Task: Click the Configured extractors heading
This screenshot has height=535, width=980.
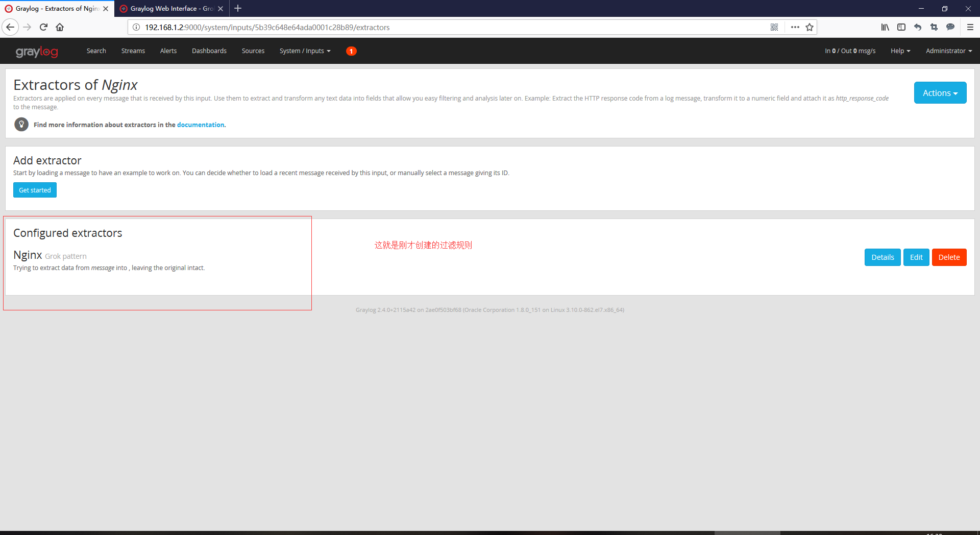Action: (68, 233)
